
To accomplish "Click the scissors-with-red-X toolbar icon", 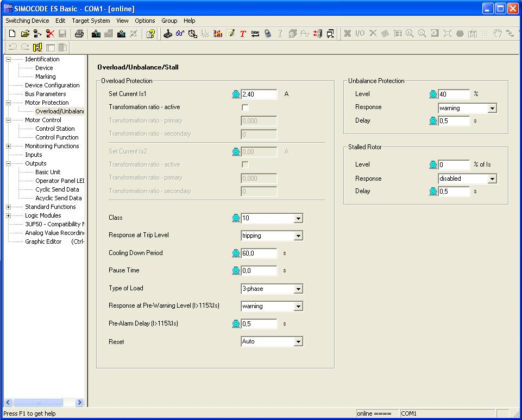I will (x=50, y=34).
